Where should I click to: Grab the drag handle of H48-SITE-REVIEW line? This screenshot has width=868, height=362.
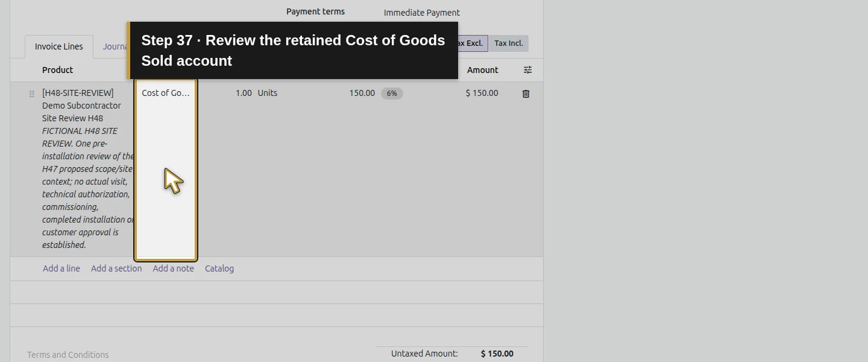32,94
